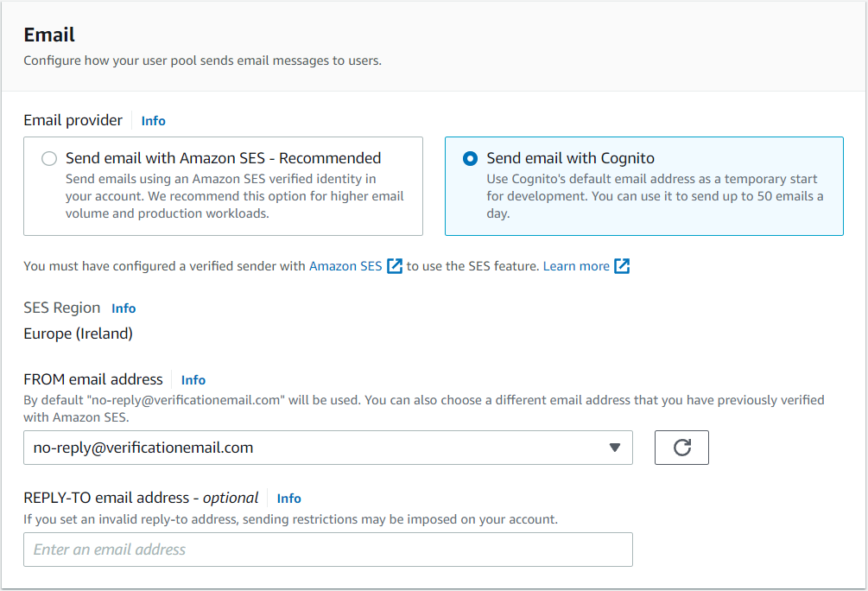Open Info next to REPLY-TO email address
Viewport: 868px width, 591px height.
(288, 499)
